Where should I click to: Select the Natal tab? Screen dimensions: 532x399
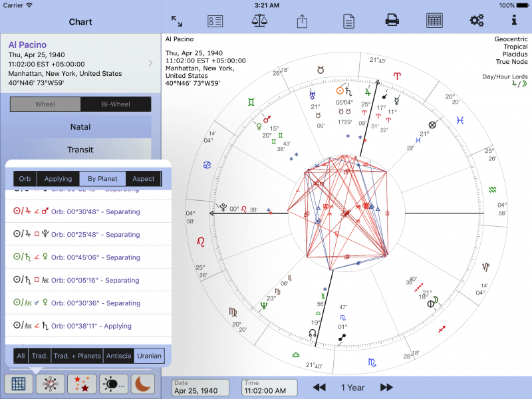tap(80, 126)
